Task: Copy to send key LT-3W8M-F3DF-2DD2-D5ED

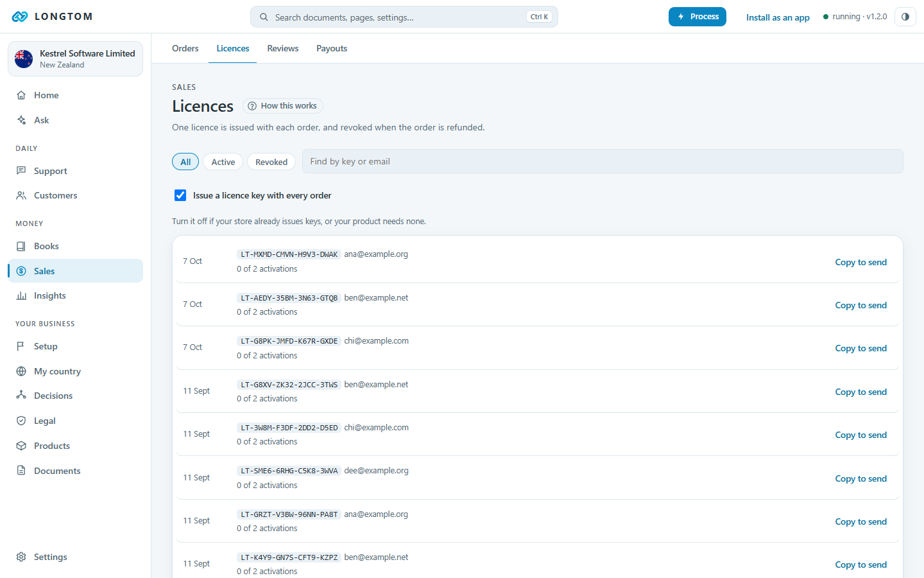Action: pos(860,435)
